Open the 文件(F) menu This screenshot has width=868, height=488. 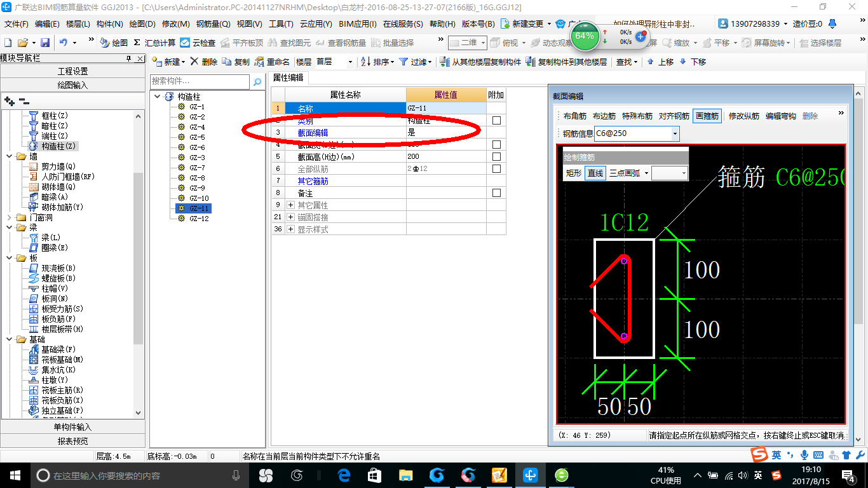(x=17, y=24)
